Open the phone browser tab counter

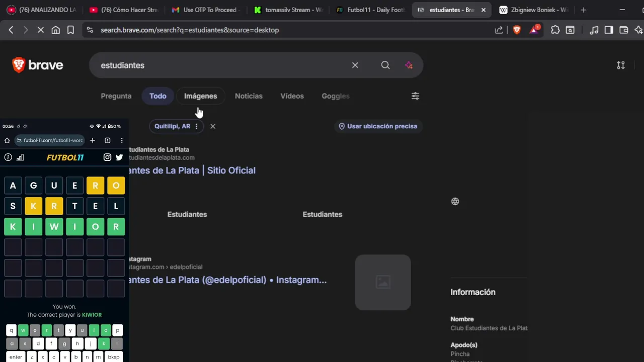(107, 140)
